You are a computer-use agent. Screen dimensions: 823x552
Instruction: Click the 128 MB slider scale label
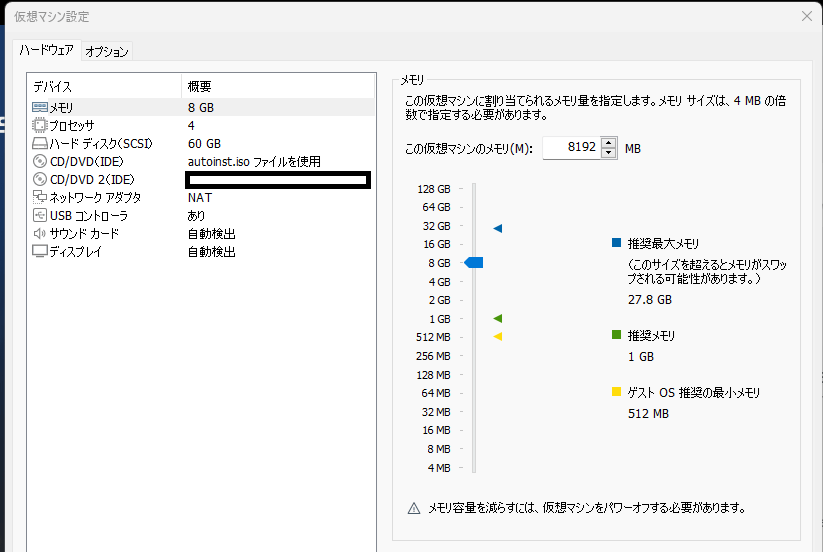[x=433, y=375]
